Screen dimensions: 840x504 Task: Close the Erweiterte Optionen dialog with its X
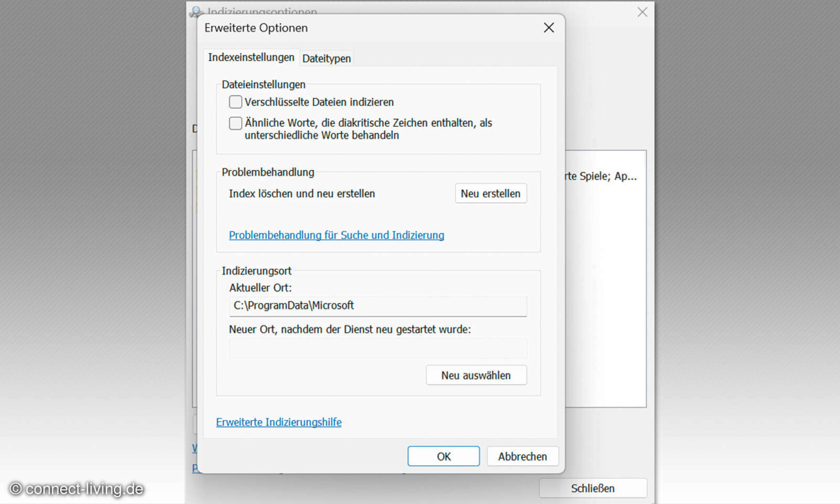tap(549, 28)
